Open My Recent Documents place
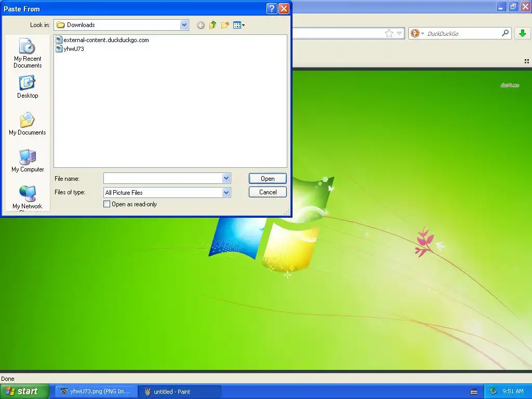 28,53
